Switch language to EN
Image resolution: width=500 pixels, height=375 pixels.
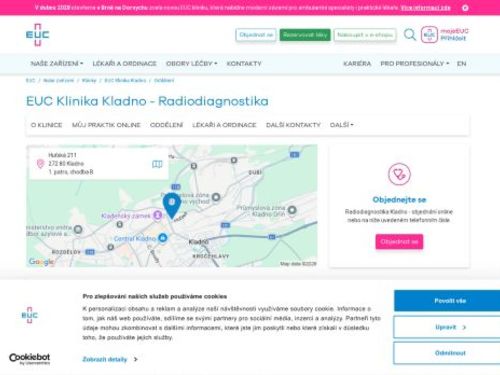click(x=462, y=63)
